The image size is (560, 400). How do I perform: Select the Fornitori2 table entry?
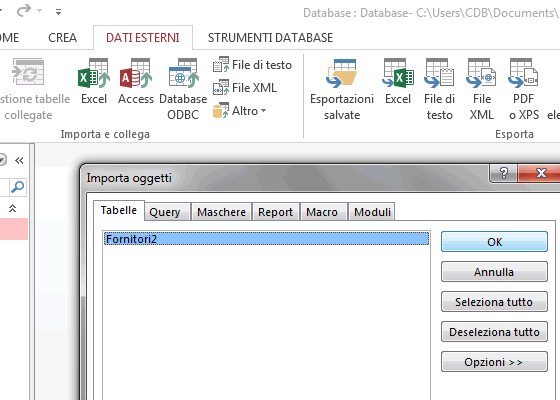tap(266, 239)
